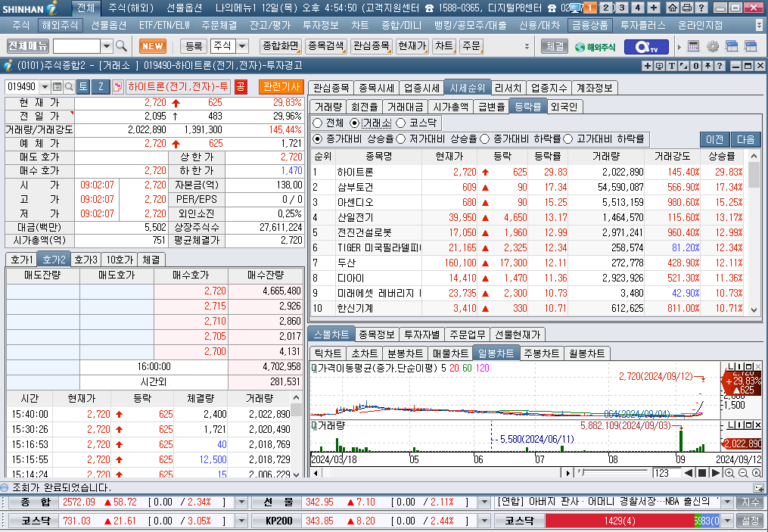The height and width of the screenshot is (532, 768).
Task: Click the pink memo note icon
Action: coord(117,87)
